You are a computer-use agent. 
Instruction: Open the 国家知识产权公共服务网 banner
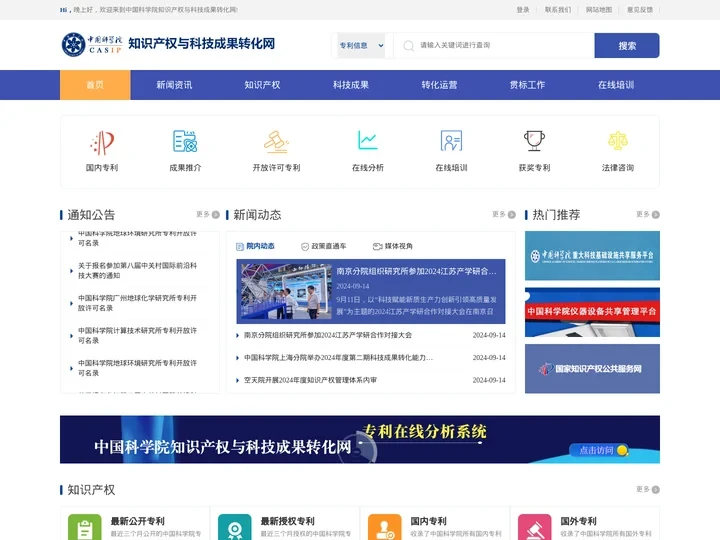click(592, 369)
